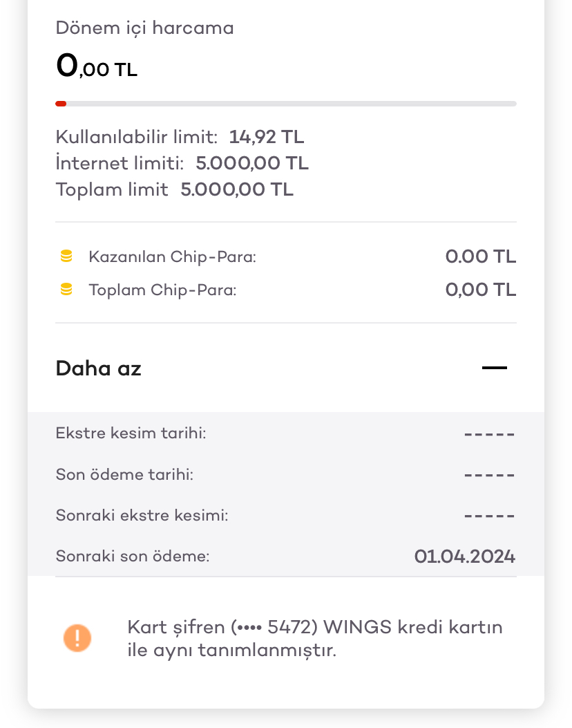This screenshot has width=572, height=728.
Task: Click the 01.04.2024 next payment date
Action: coord(464,557)
